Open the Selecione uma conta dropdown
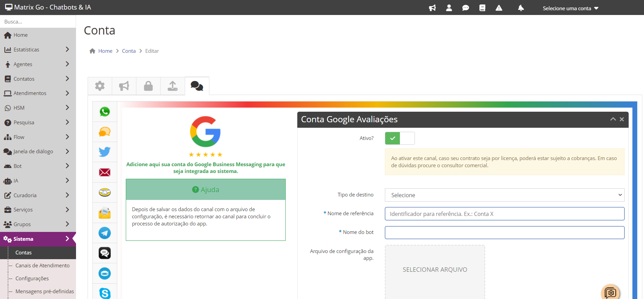The width and height of the screenshot is (644, 299). pyautogui.click(x=570, y=8)
